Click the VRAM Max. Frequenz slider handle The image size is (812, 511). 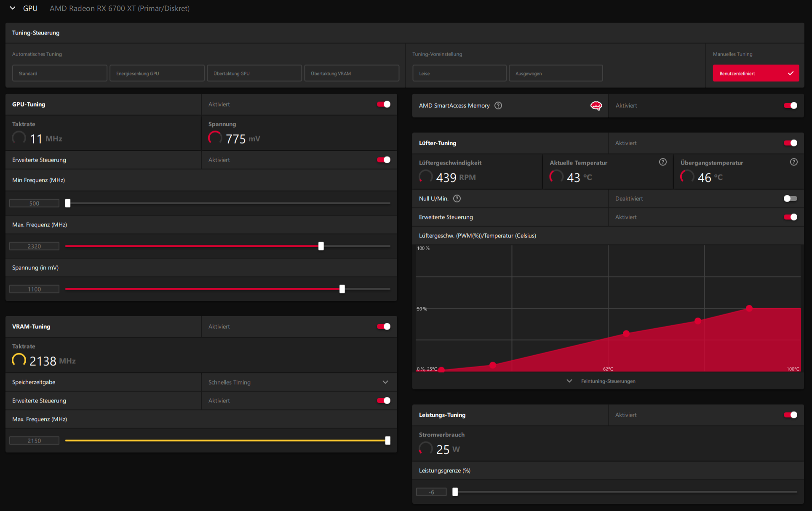tap(388, 441)
